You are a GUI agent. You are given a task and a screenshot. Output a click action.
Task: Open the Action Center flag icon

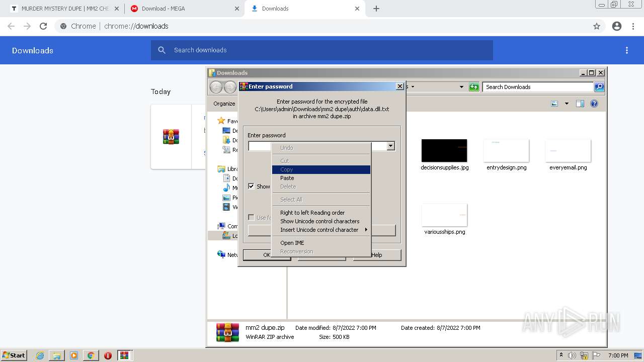pyautogui.click(x=596, y=355)
